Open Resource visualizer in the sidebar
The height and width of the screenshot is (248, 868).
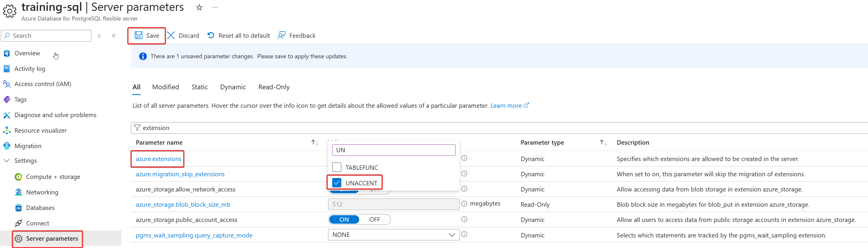[40, 130]
